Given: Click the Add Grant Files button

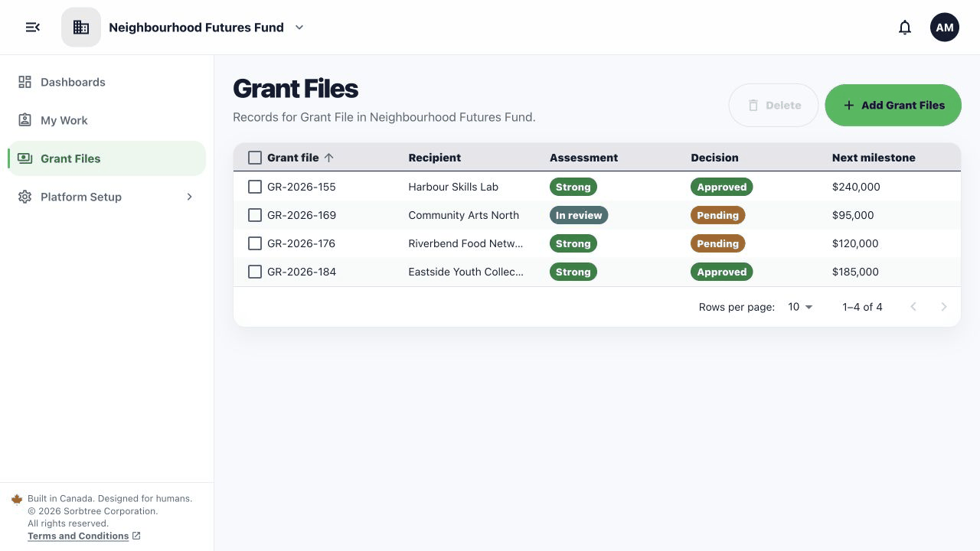Looking at the screenshot, I should pos(893,105).
